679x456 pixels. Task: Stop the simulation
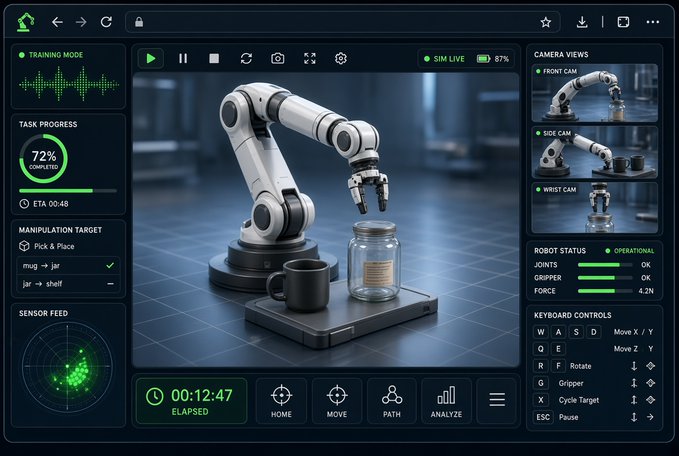click(x=214, y=58)
